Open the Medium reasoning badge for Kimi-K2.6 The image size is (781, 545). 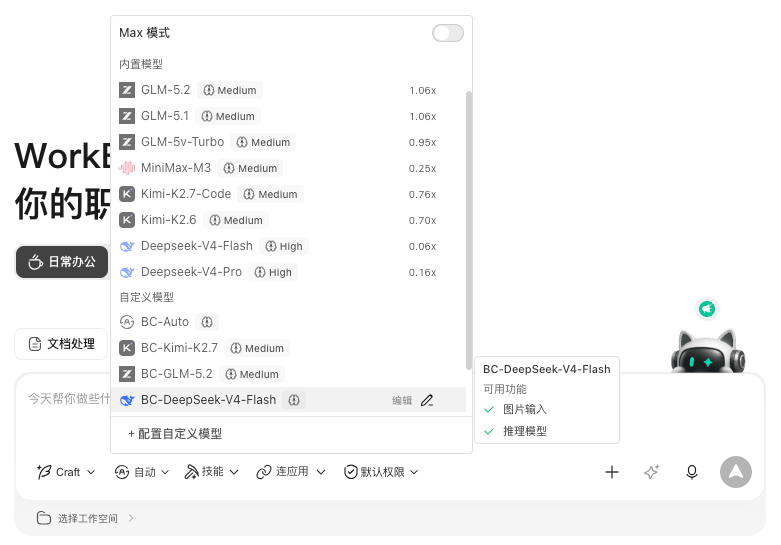point(236,220)
